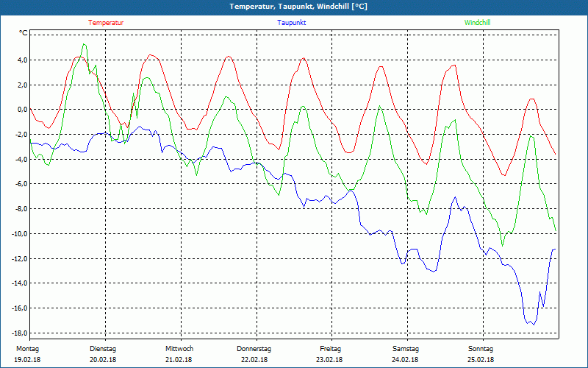Click the 24.02.18 date label
Screen dimensions: 588x368
coord(405,360)
